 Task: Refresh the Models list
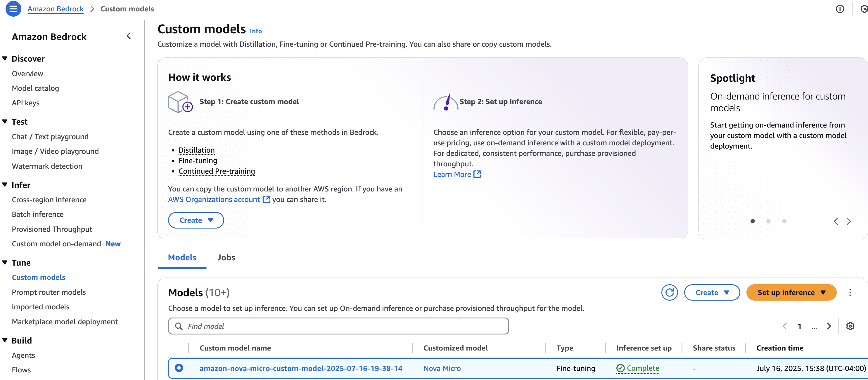point(669,292)
